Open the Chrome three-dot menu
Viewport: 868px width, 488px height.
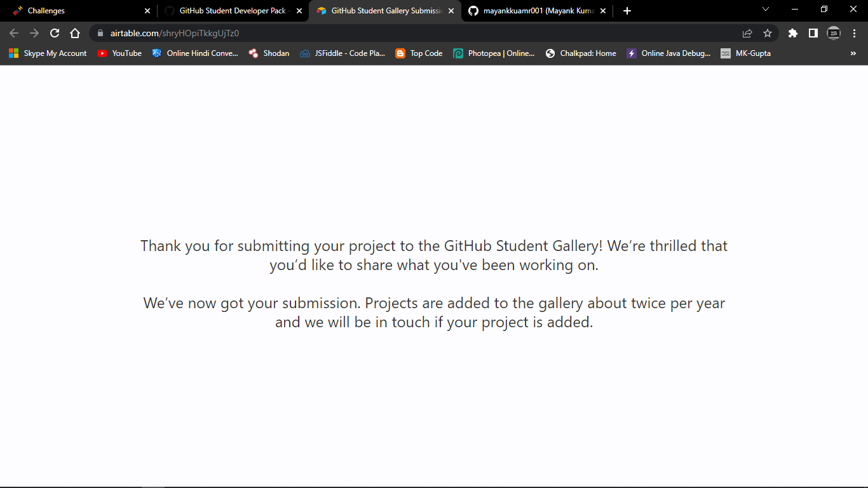click(x=854, y=33)
